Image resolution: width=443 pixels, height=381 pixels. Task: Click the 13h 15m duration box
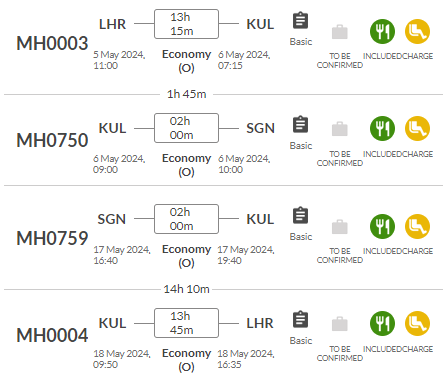tap(186, 24)
